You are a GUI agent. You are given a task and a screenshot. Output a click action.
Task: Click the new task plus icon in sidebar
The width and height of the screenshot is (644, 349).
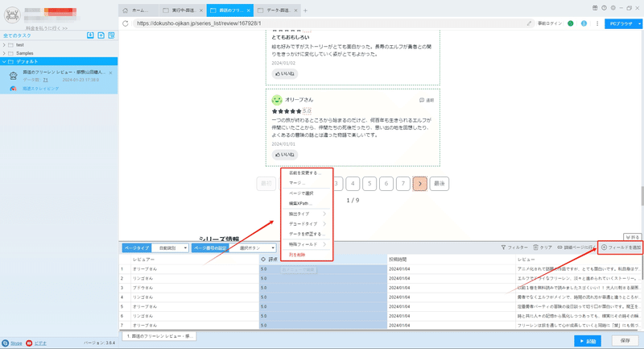coord(101,35)
